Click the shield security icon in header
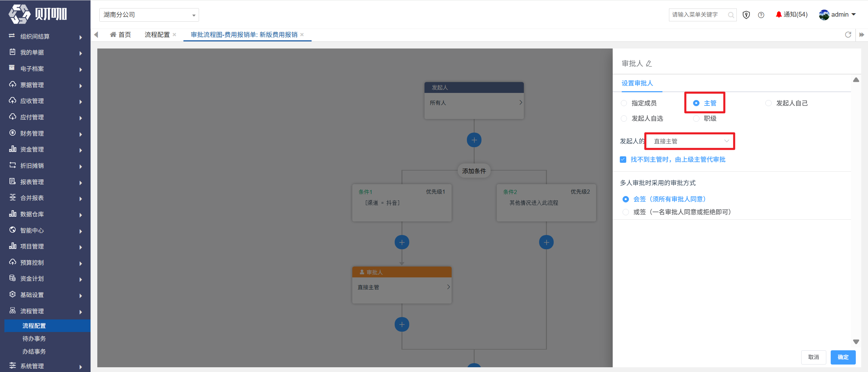 coord(746,15)
